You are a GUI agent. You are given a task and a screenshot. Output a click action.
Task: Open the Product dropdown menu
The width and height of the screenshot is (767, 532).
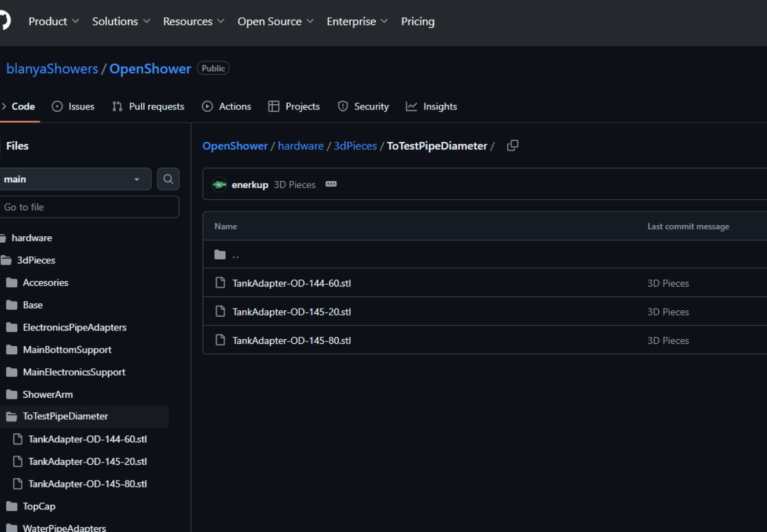[54, 21]
